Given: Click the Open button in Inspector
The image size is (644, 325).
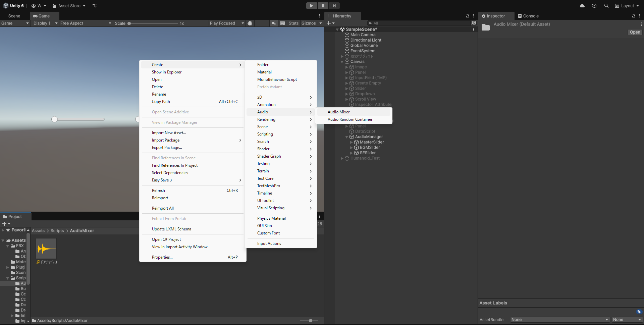Looking at the screenshot, I should tap(635, 32).
